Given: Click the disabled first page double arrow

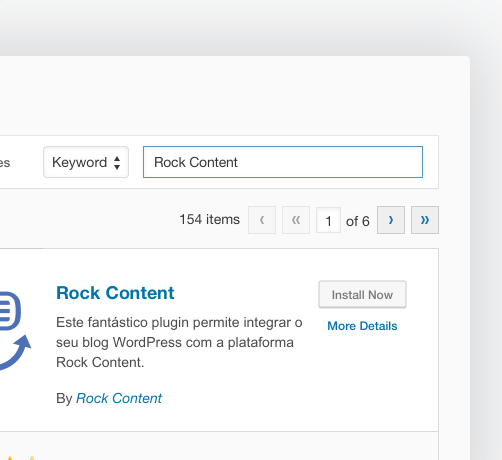Looking at the screenshot, I should (296, 220).
